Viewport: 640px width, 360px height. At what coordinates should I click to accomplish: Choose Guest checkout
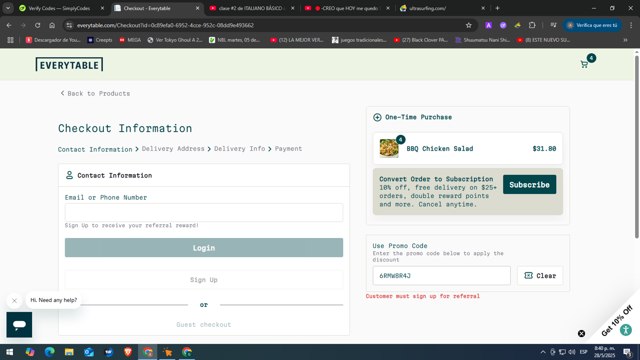pyautogui.click(x=204, y=324)
